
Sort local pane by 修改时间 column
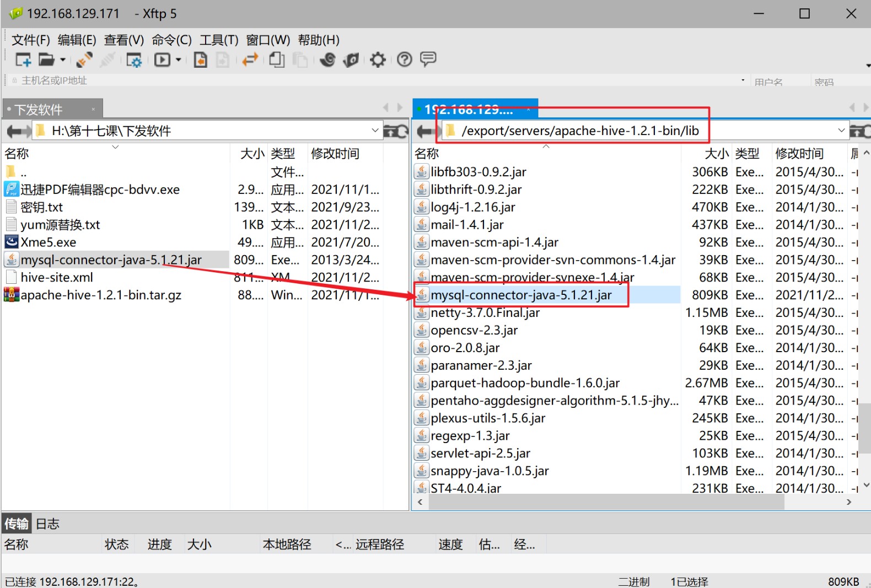point(345,153)
